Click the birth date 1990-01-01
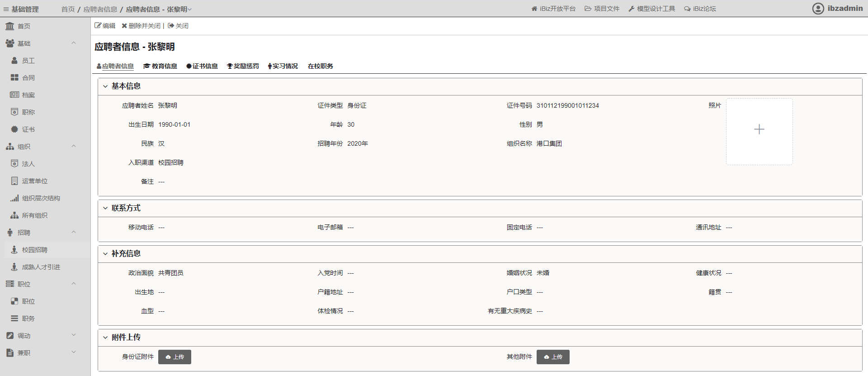Viewport: 868px width, 376px height. point(175,124)
